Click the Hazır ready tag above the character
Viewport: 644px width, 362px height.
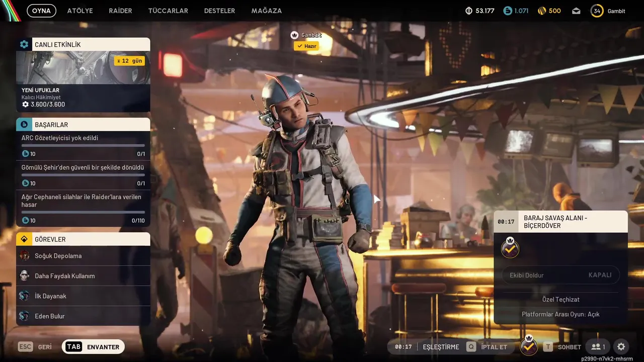[x=306, y=46]
